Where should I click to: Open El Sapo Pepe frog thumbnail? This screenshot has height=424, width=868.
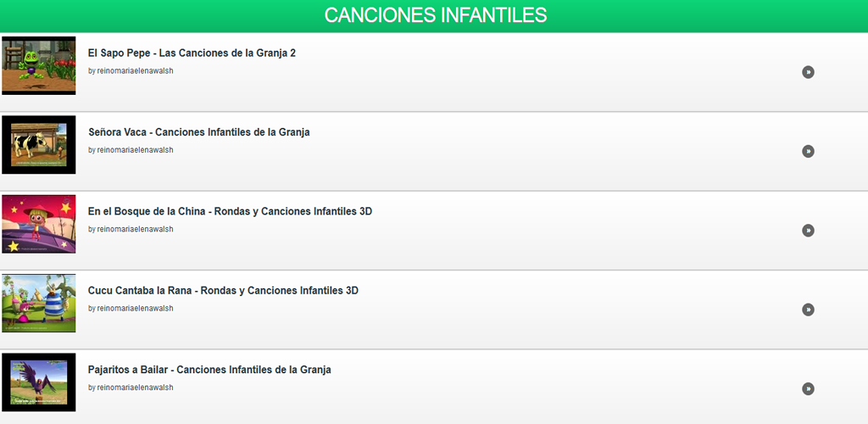[x=39, y=65]
